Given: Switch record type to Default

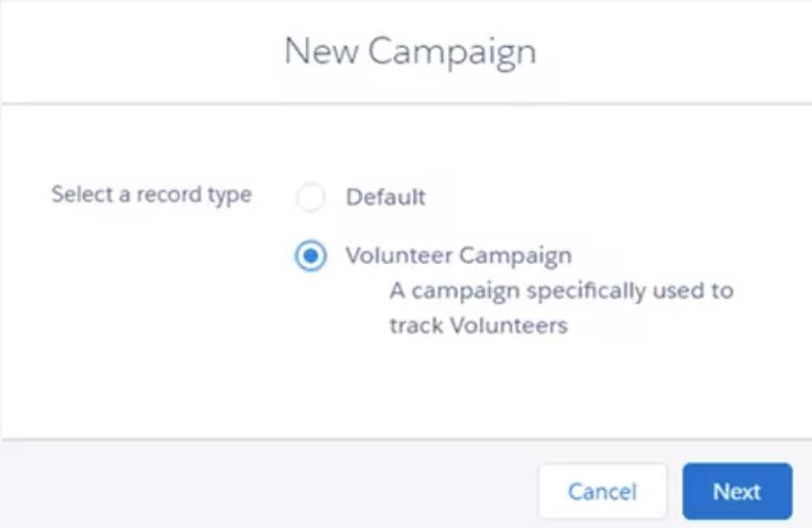Looking at the screenshot, I should 311,197.
